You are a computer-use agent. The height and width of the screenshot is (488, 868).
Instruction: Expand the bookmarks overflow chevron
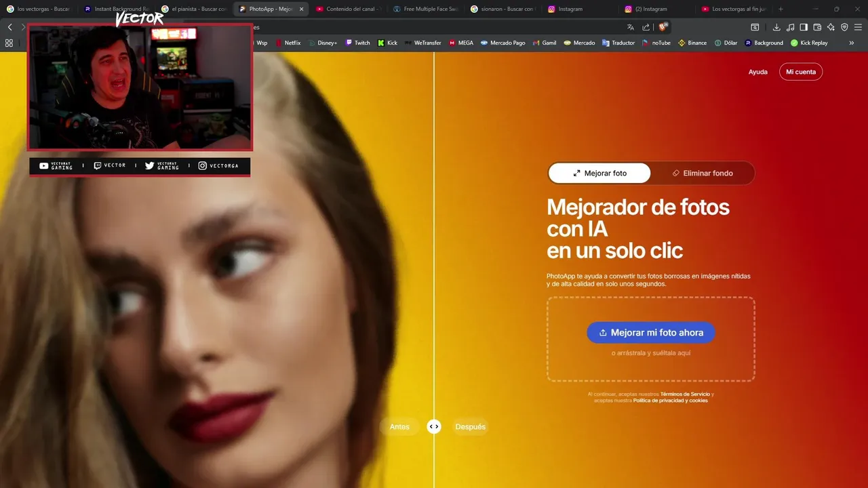click(x=852, y=43)
